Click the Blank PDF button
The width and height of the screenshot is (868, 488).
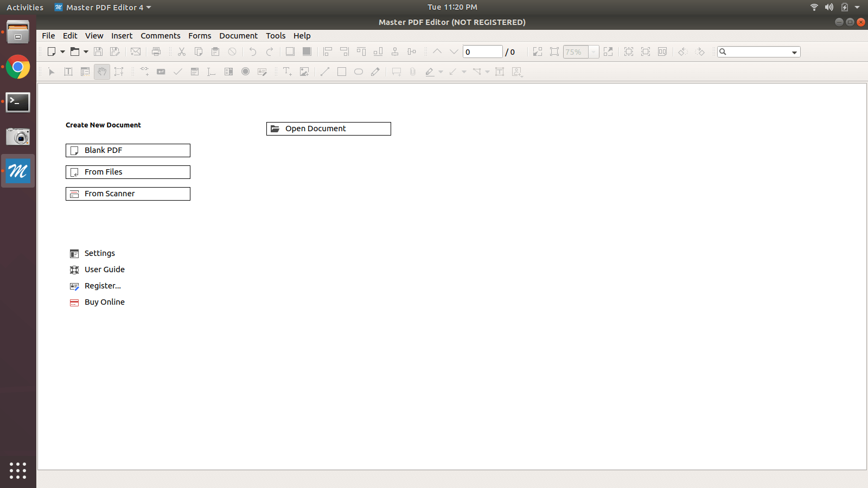[128, 150]
